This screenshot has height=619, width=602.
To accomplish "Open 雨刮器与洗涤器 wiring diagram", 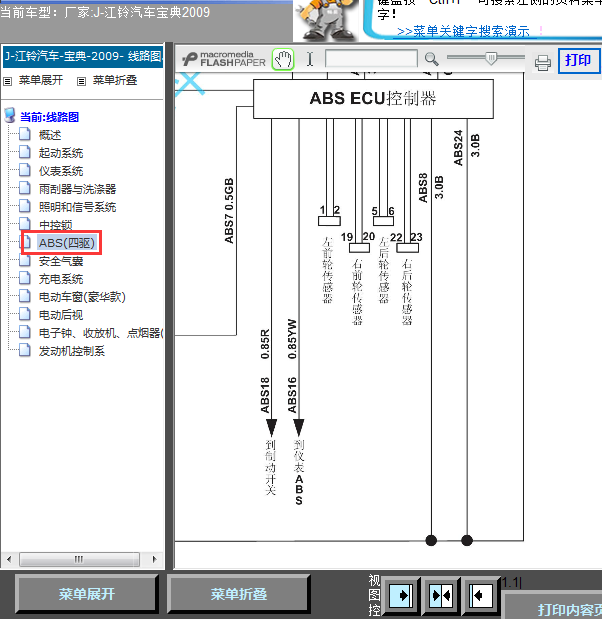I will click(77, 189).
